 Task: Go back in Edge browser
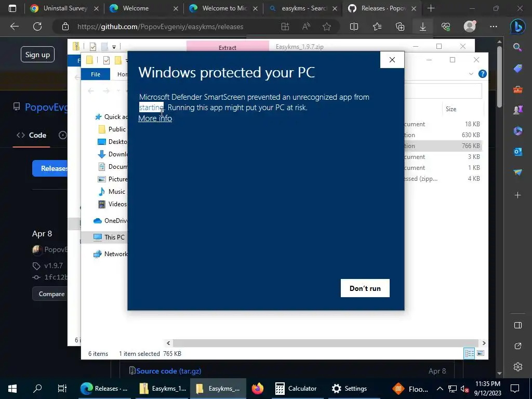[15, 26]
